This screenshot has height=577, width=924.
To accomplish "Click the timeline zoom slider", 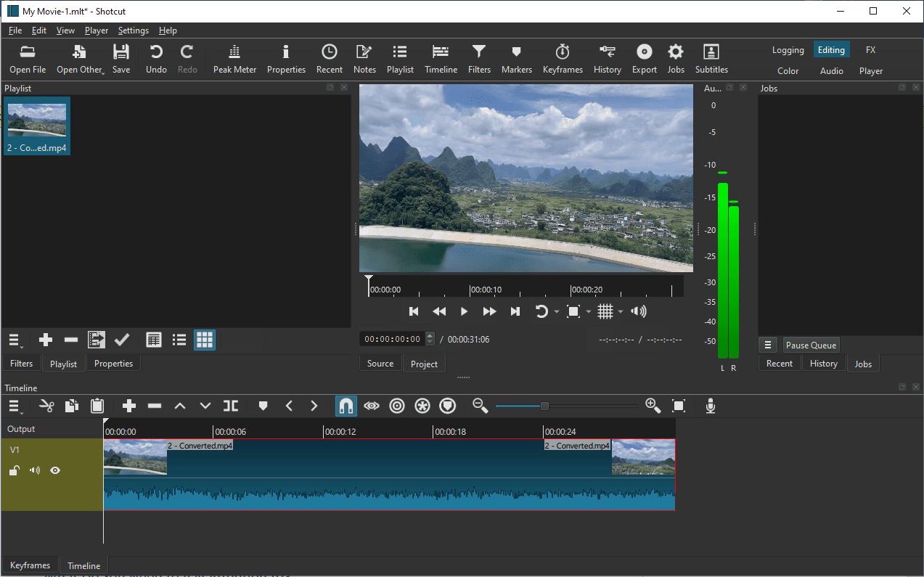I will pos(544,406).
